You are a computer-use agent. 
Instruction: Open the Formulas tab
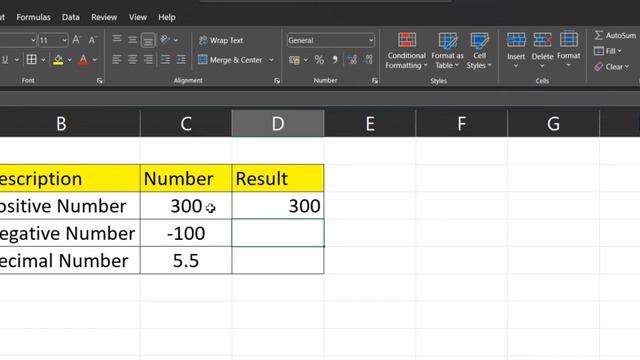(x=33, y=17)
